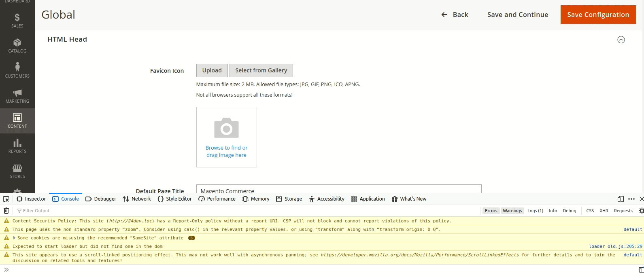Open the Customers sidebar menu
644x277 pixels.
coord(17,71)
